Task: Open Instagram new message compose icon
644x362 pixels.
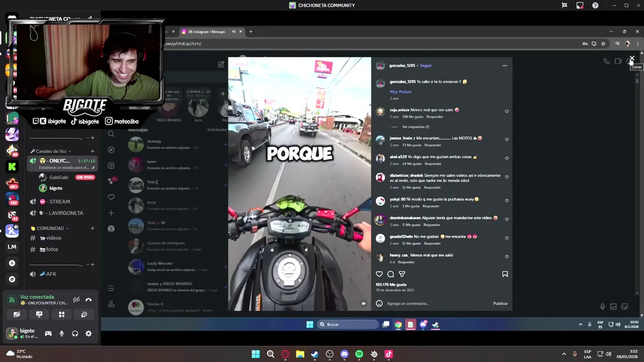Action: (x=221, y=64)
